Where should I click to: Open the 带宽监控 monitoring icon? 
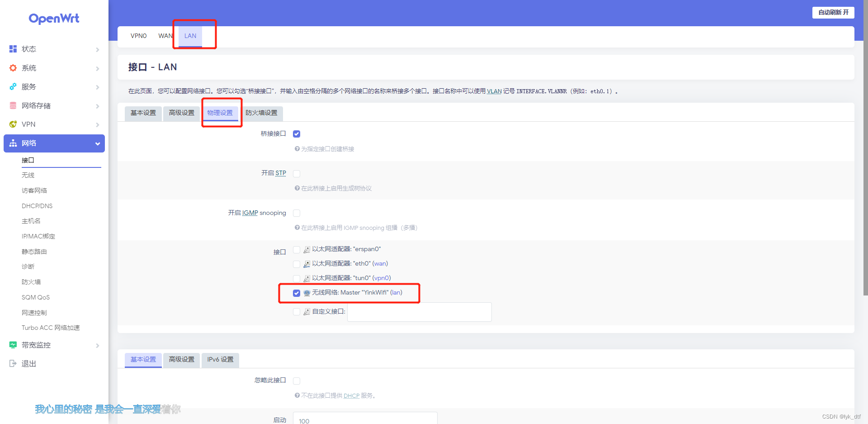[13, 344]
